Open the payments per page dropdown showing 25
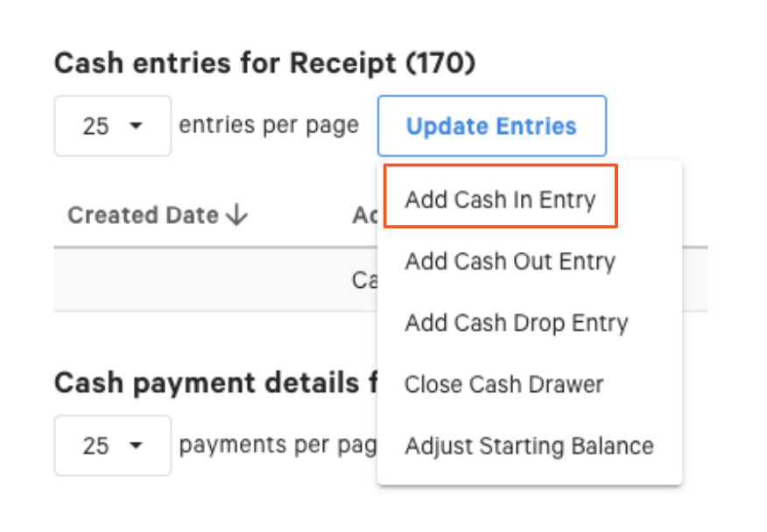 click(112, 445)
